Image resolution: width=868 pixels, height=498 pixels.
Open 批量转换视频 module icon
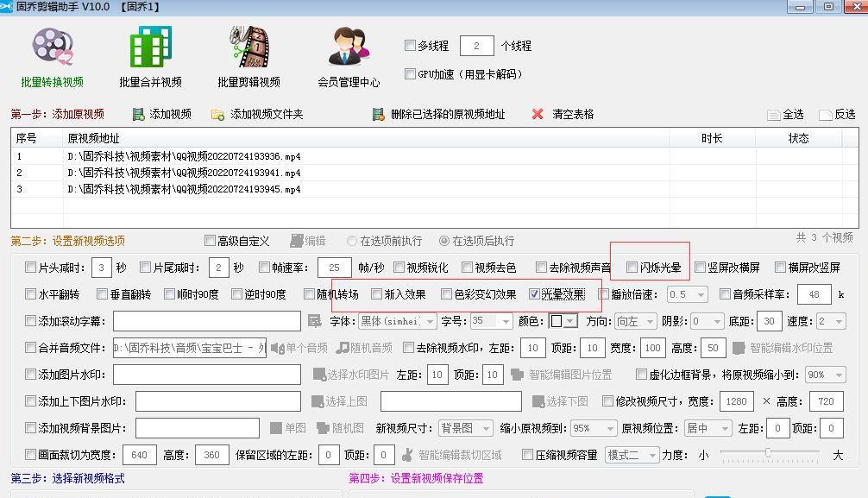(x=53, y=47)
